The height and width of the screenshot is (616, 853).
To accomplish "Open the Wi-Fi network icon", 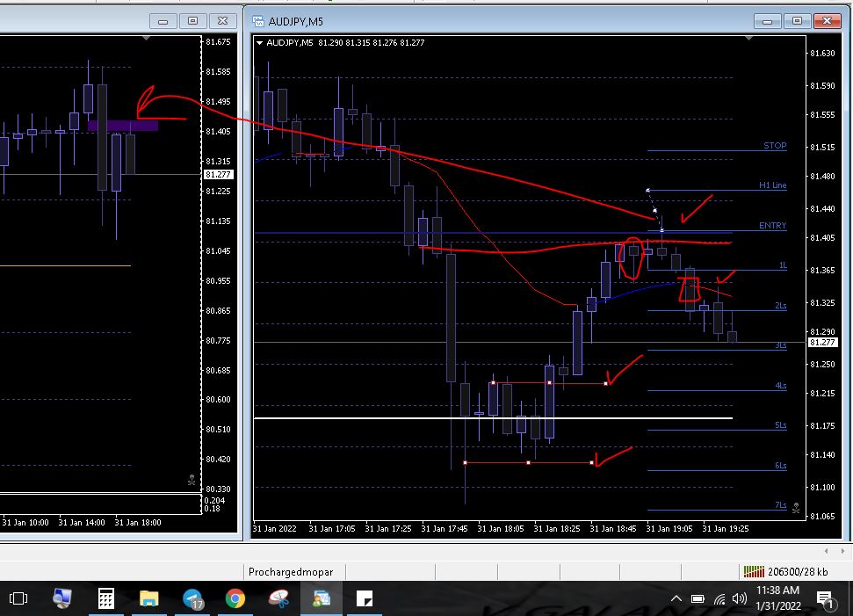I will (x=719, y=599).
